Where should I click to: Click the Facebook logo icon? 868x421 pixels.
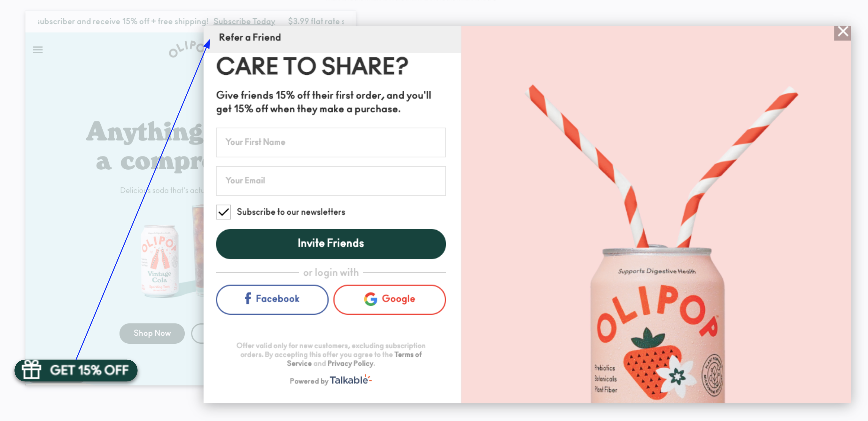coord(248,298)
